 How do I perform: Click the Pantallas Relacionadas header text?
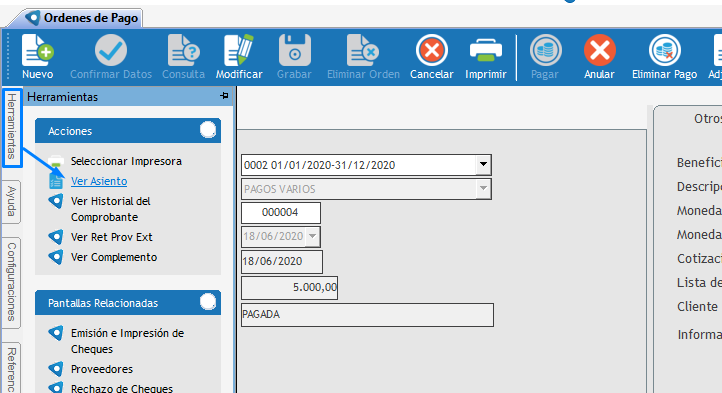tap(103, 303)
